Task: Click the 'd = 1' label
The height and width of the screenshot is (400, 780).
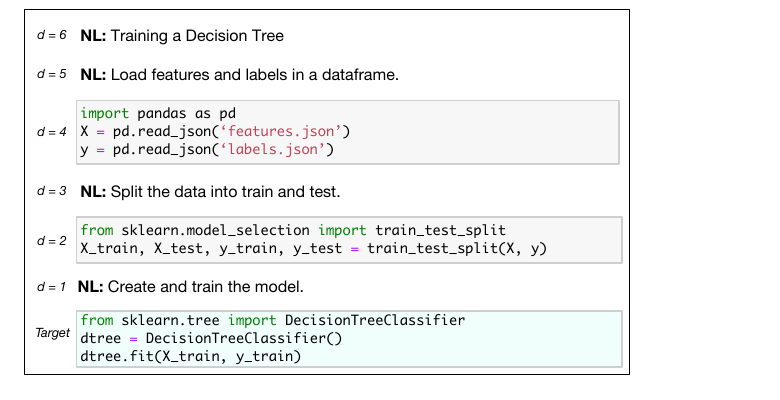Action: [51, 287]
